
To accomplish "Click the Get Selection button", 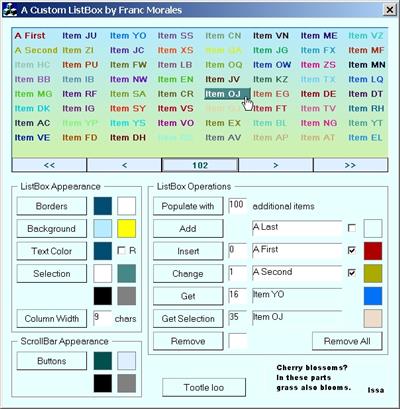I will [x=188, y=319].
